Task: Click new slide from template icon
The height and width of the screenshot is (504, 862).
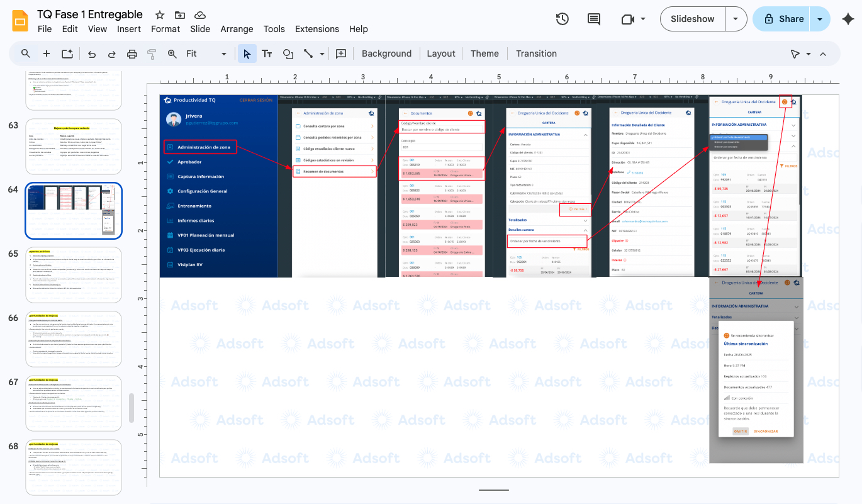Action: click(67, 53)
